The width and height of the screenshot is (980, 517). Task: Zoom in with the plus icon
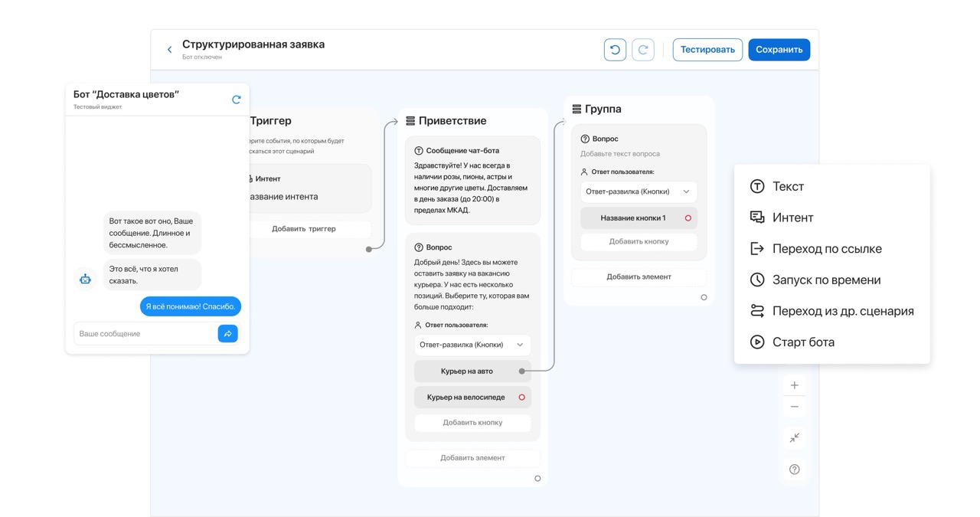(794, 385)
